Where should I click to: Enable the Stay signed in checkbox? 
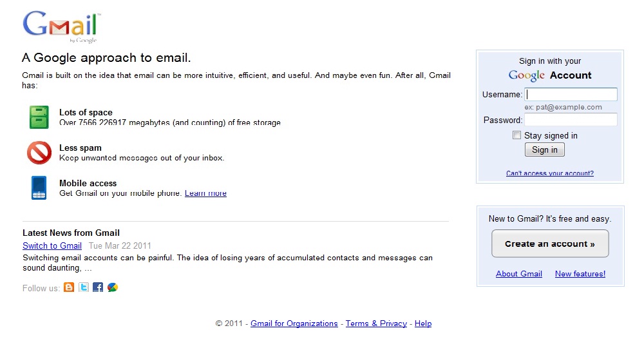516,135
